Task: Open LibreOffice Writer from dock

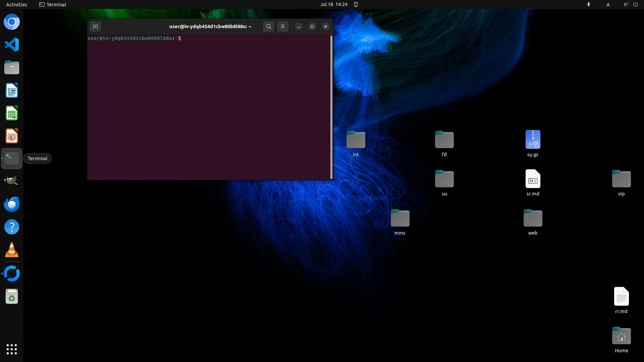Action: [x=12, y=90]
